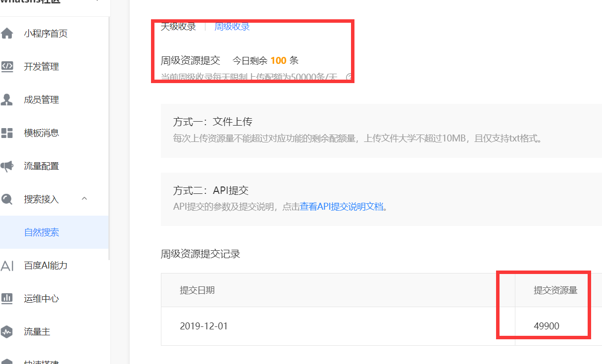Click the bar chart icon for 运维中心
This screenshot has height=364, width=602.
pyautogui.click(x=7, y=299)
